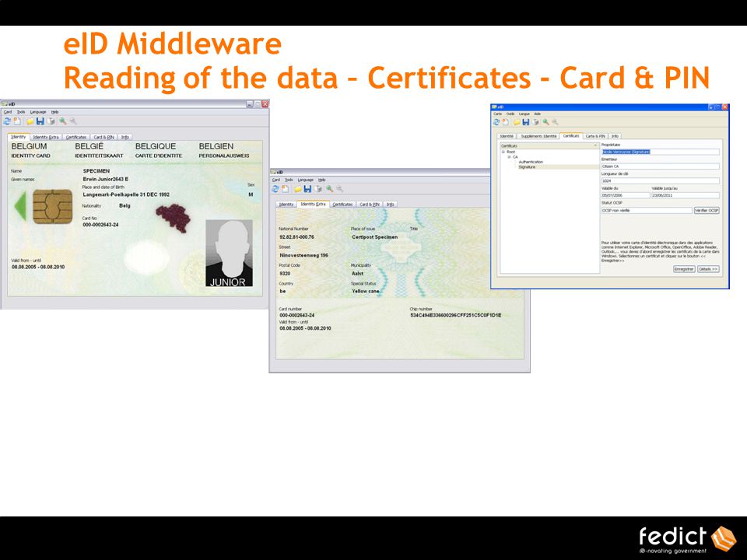Viewport: 747px width, 560px height.
Task: Open the Card menu in the Identity Extra window
Action: point(275,180)
